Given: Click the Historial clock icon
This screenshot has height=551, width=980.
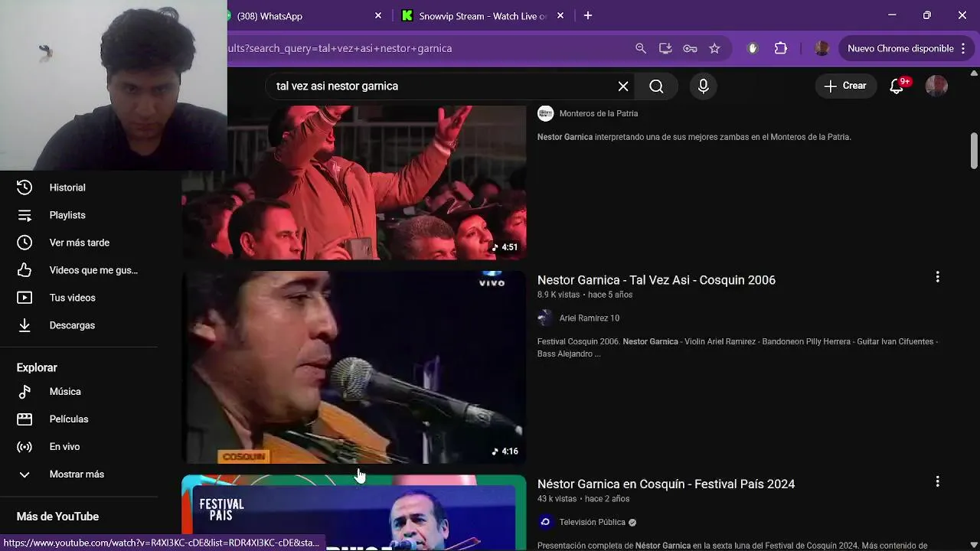Looking at the screenshot, I should (24, 187).
